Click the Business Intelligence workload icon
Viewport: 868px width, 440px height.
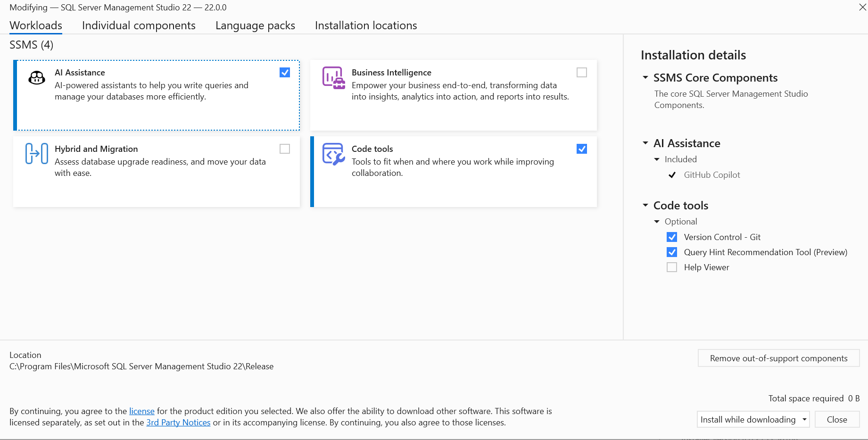[333, 78]
